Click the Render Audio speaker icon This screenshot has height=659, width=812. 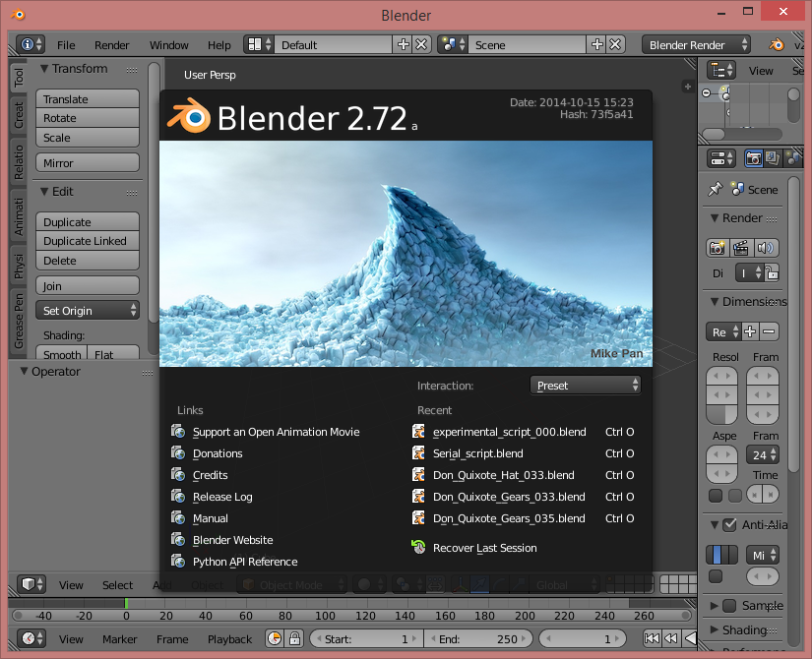pyautogui.click(x=766, y=248)
